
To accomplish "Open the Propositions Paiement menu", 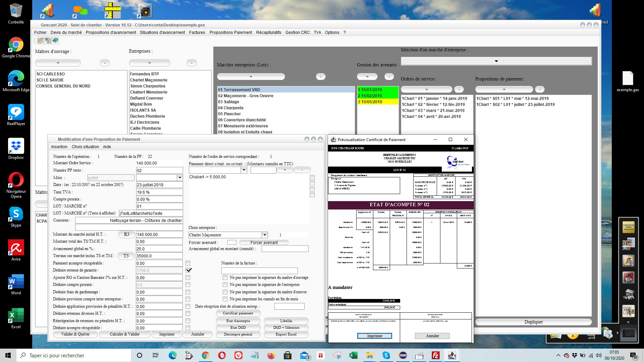I will (x=230, y=33).
